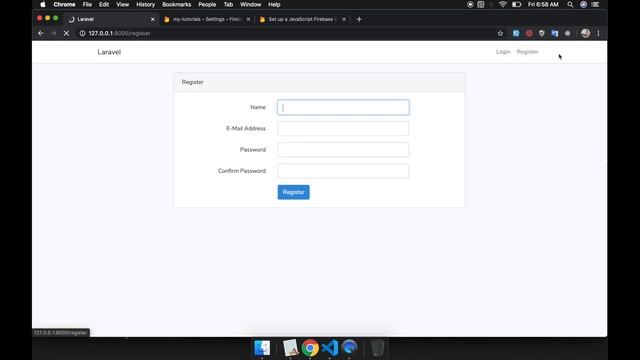The image size is (640, 360).
Task: Open the shield extension icon
Action: 542,33
